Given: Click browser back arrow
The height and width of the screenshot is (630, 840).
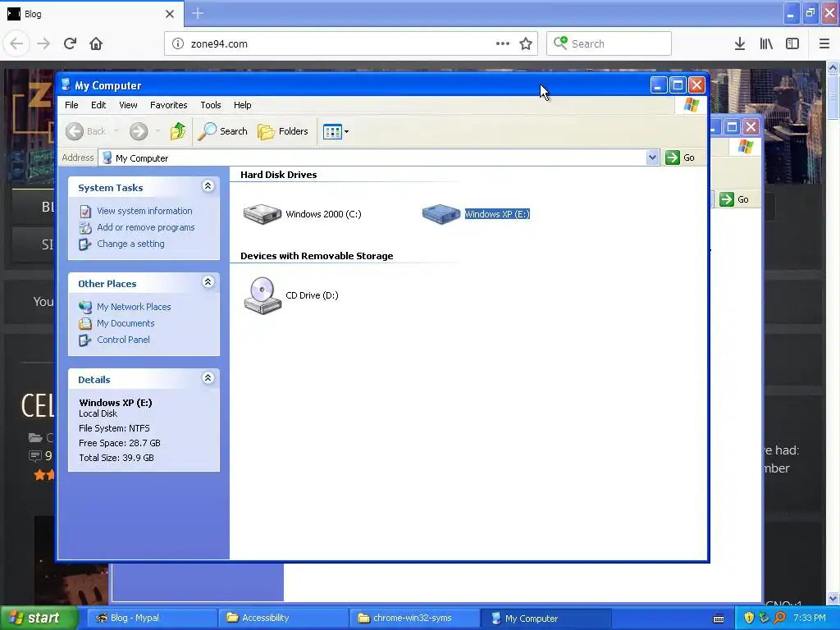Looking at the screenshot, I should [x=16, y=43].
